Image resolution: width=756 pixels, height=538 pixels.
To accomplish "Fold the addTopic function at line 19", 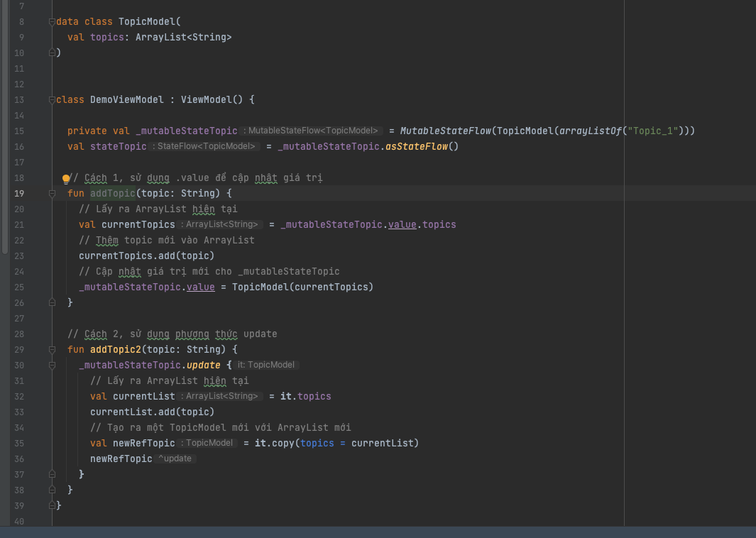I will pos(52,194).
